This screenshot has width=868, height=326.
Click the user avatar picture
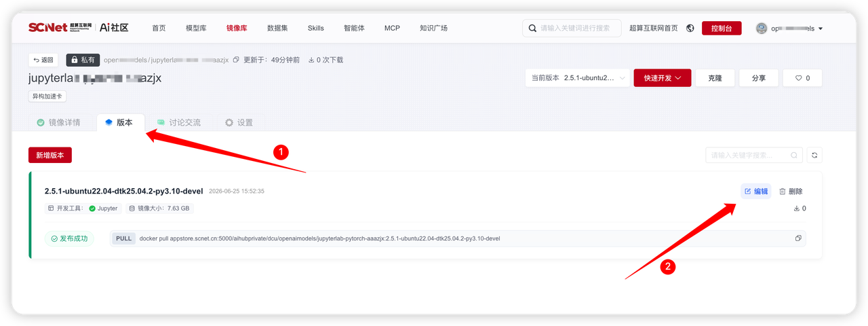click(762, 29)
